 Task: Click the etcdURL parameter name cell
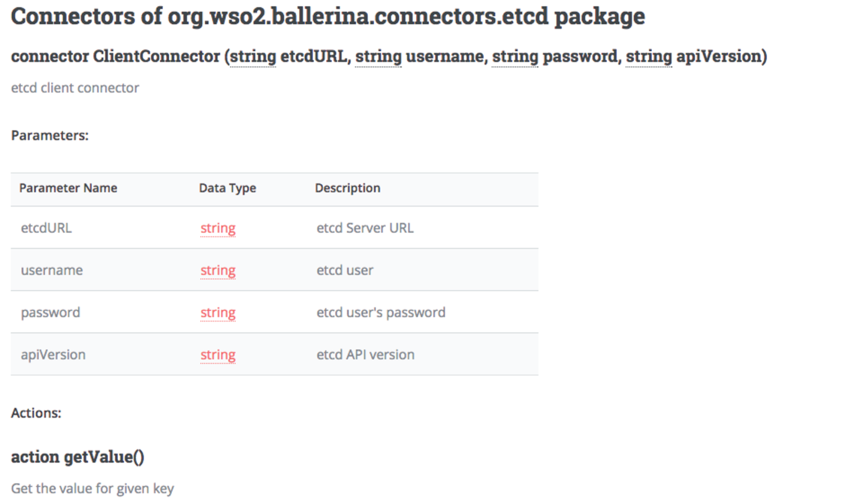(x=46, y=228)
